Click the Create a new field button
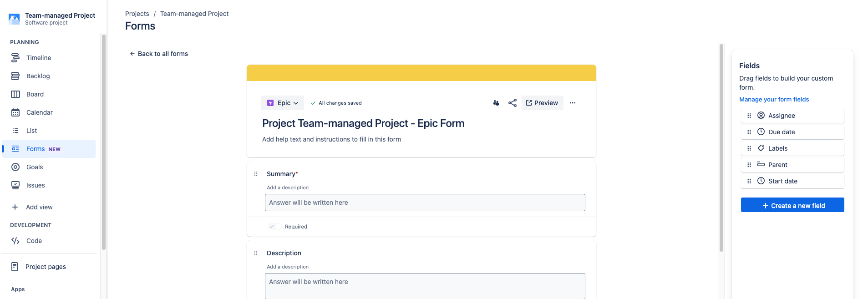This screenshot has height=299, width=868. [x=792, y=206]
